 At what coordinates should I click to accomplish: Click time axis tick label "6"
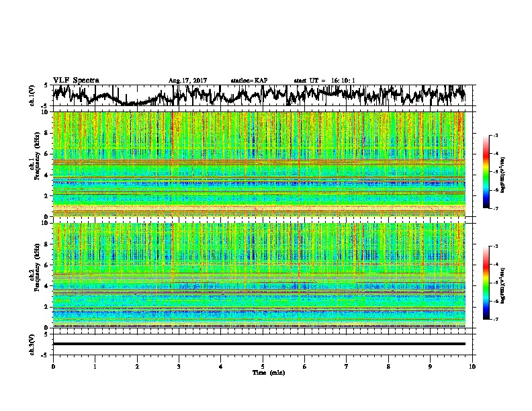304,367
